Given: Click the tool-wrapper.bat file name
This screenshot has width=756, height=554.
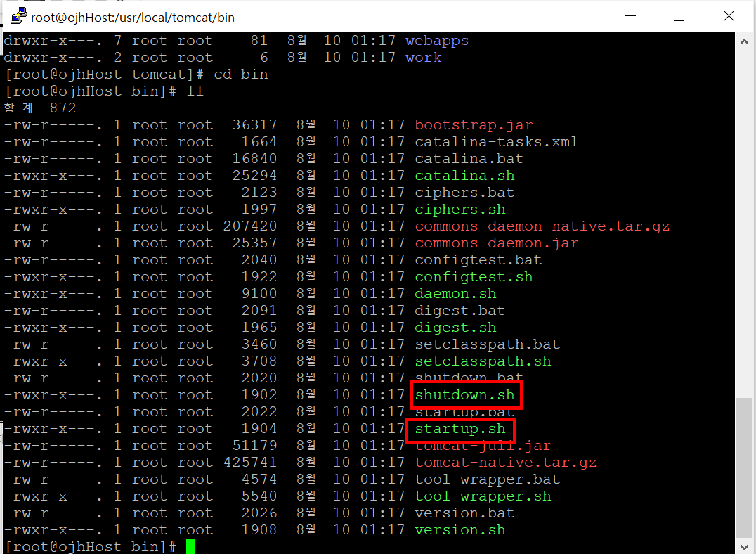Looking at the screenshot, I should pos(487,479).
